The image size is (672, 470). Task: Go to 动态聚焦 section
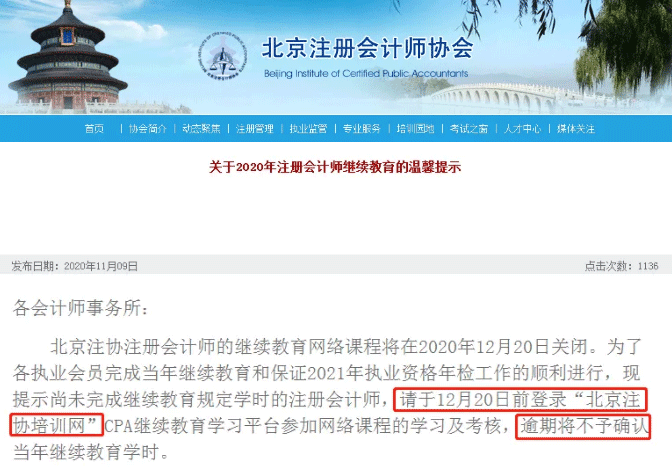coord(201,129)
